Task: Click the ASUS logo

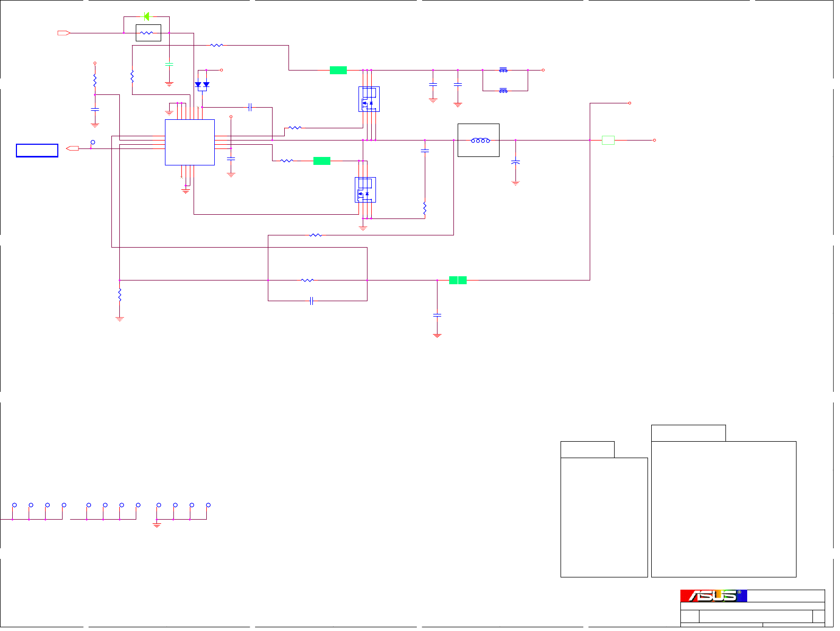Action: [714, 596]
